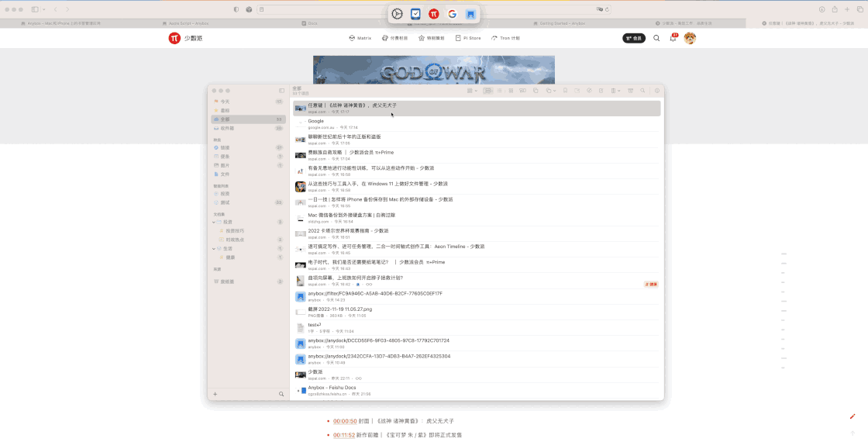Select the 截屏 2022-11-19 11.05.27.png row
868x442 pixels.
point(477,313)
